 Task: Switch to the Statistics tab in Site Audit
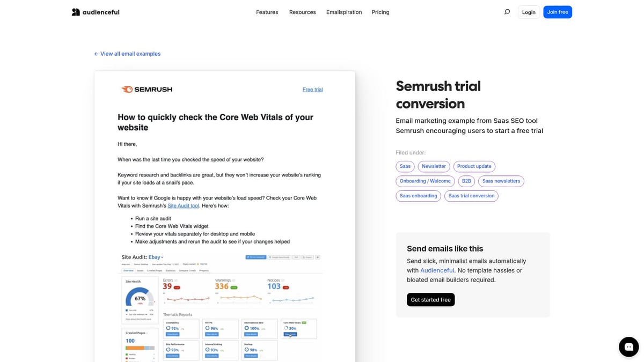170,270
